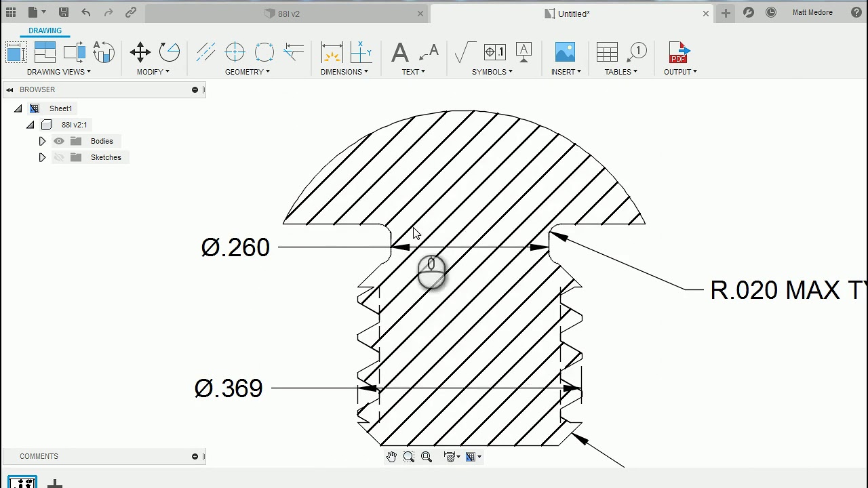
Task: Collapse the Browser panel with double arrows
Action: pyautogui.click(x=9, y=89)
